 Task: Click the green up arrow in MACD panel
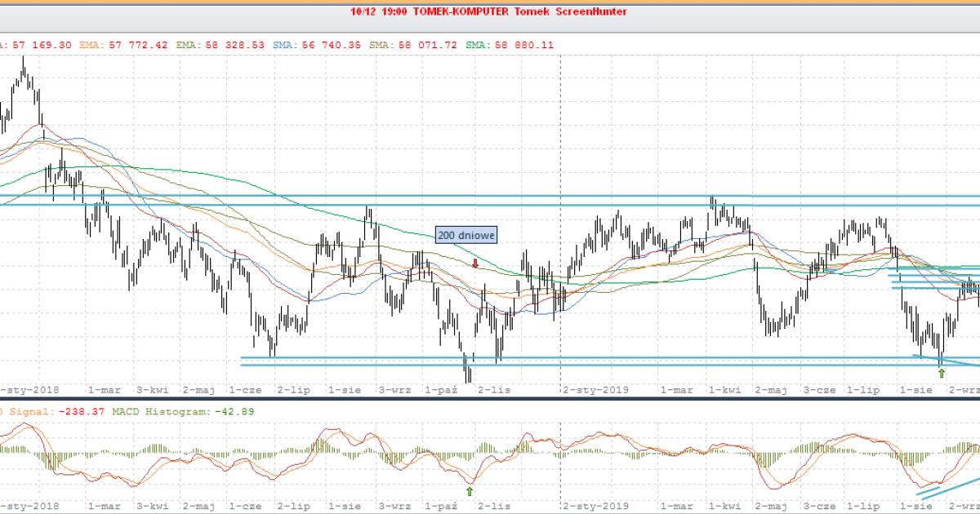(469, 491)
